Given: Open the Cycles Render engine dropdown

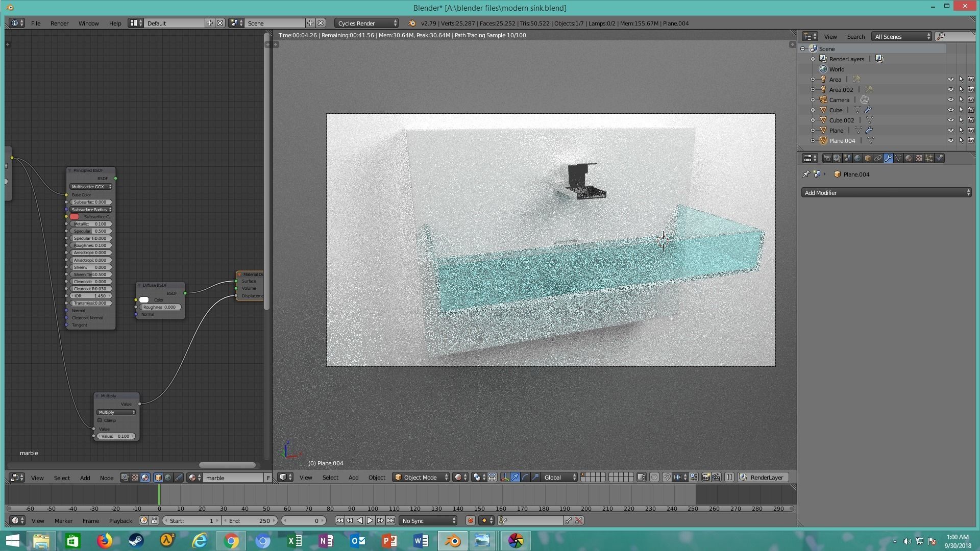Looking at the screenshot, I should [366, 23].
